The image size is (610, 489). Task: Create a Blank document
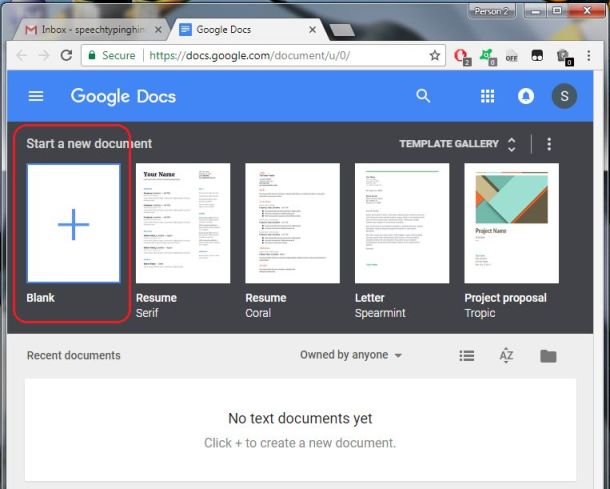[74, 223]
